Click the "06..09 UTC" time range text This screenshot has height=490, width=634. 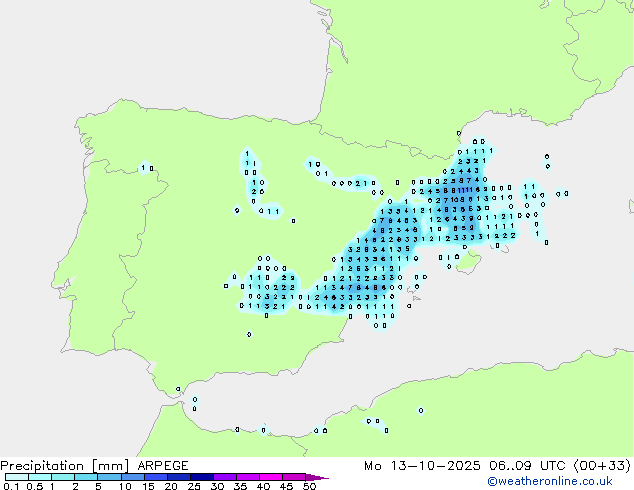(527, 466)
